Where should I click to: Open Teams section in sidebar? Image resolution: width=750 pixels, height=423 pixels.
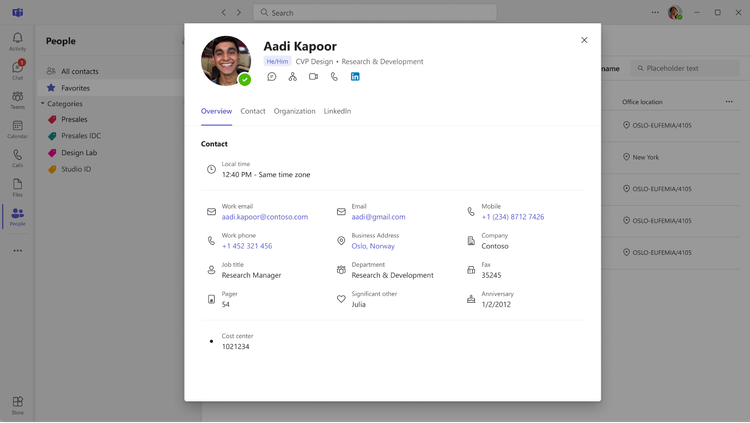pyautogui.click(x=18, y=100)
